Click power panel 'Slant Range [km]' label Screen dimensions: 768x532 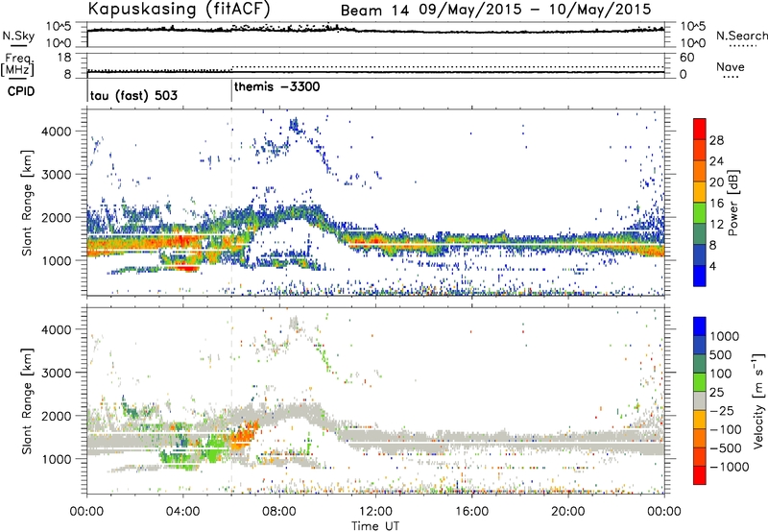[x=27, y=203]
